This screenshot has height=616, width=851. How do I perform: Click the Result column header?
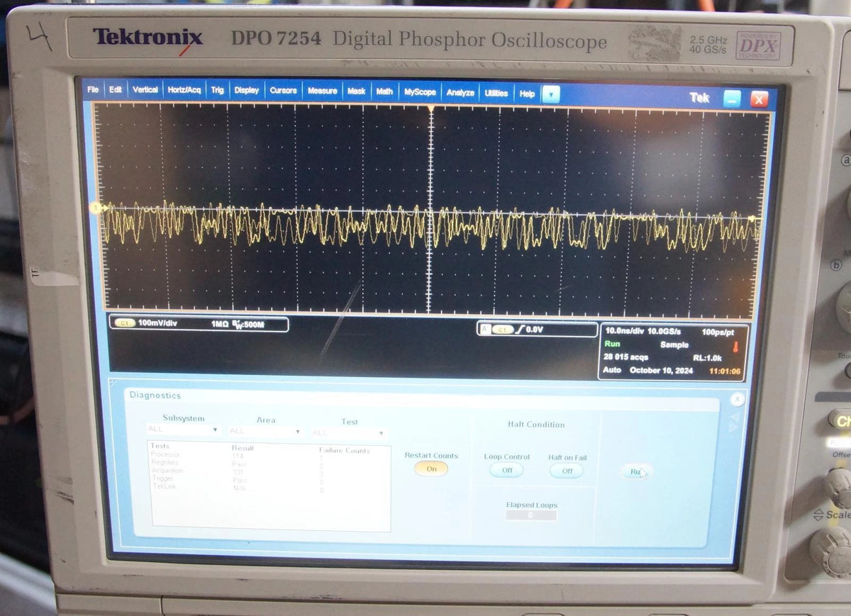243,448
